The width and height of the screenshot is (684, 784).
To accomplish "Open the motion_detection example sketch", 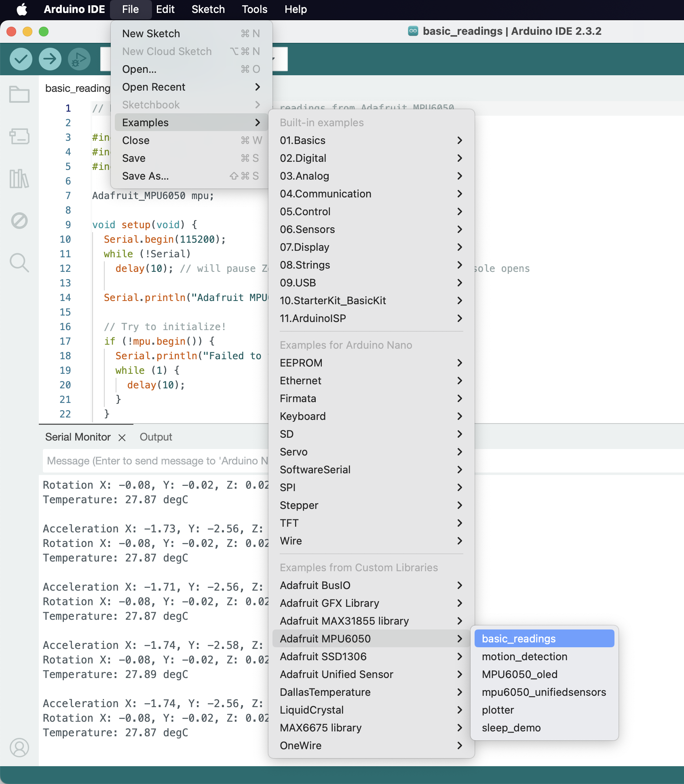I will point(544,657).
